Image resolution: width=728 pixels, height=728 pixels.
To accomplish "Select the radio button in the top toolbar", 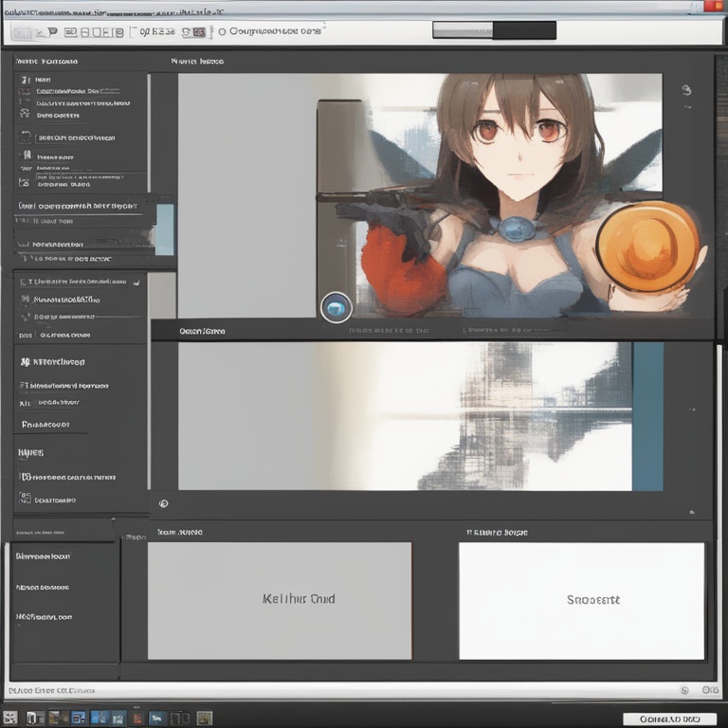I will [x=222, y=31].
